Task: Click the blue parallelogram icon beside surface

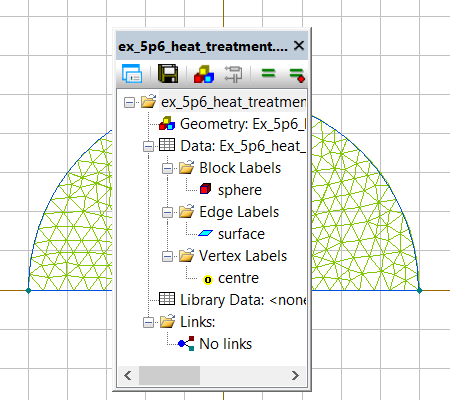Action: tap(205, 233)
